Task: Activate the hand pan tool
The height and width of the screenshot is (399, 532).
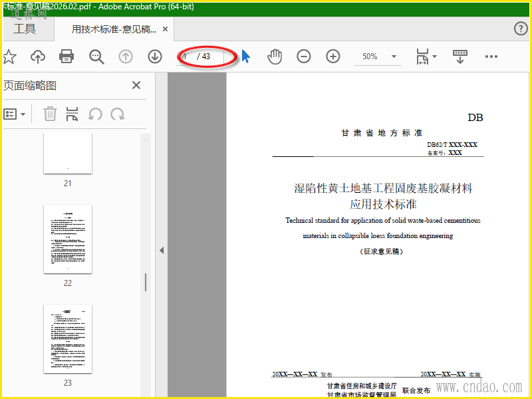Action: [x=275, y=57]
